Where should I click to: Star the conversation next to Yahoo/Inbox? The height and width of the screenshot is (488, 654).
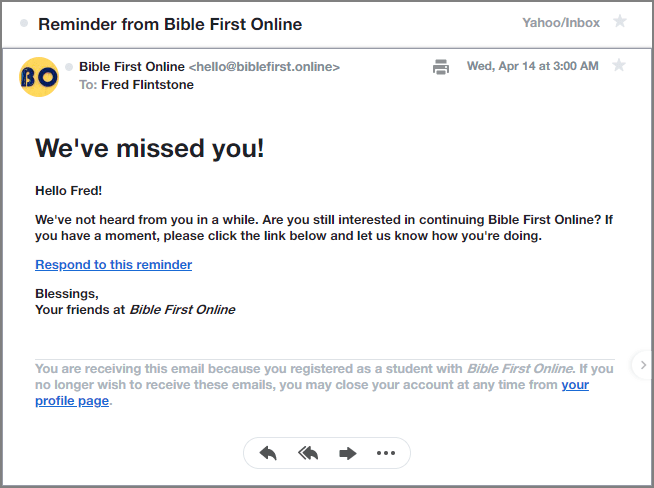click(x=620, y=22)
